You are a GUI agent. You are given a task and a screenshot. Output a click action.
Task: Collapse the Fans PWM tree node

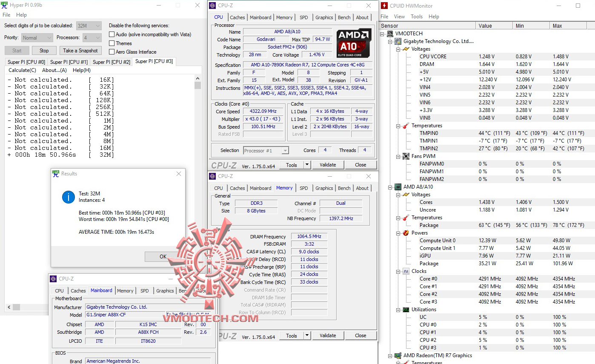(x=398, y=156)
